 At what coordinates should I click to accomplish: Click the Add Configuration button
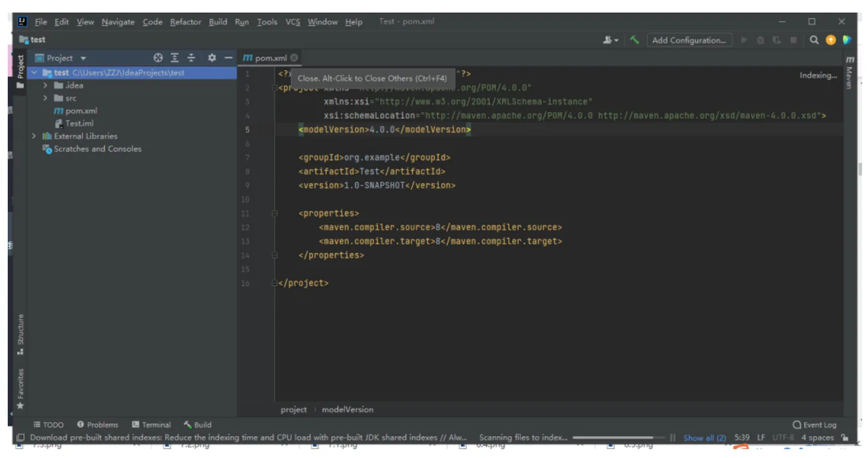point(689,40)
